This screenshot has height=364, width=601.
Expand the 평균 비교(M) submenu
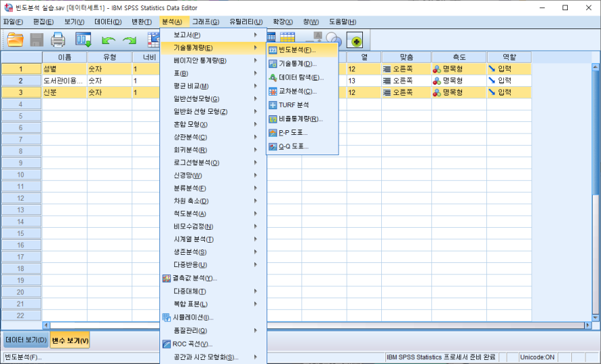tap(213, 86)
